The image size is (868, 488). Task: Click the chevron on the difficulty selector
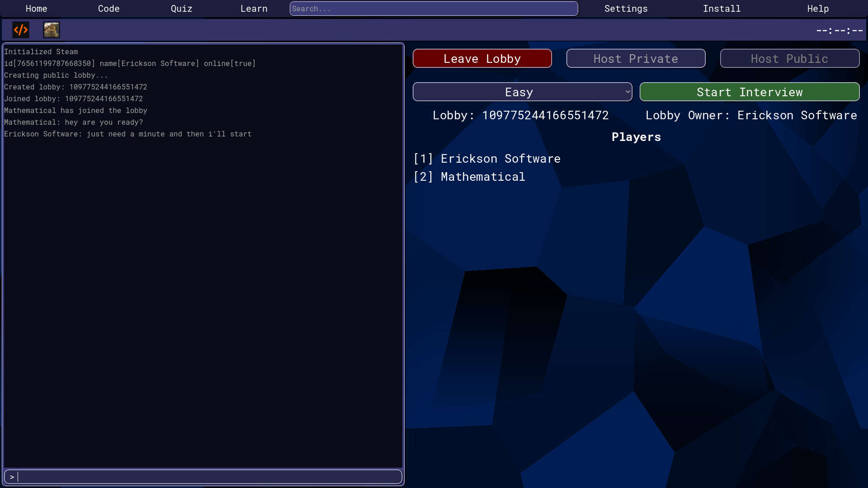coord(628,92)
